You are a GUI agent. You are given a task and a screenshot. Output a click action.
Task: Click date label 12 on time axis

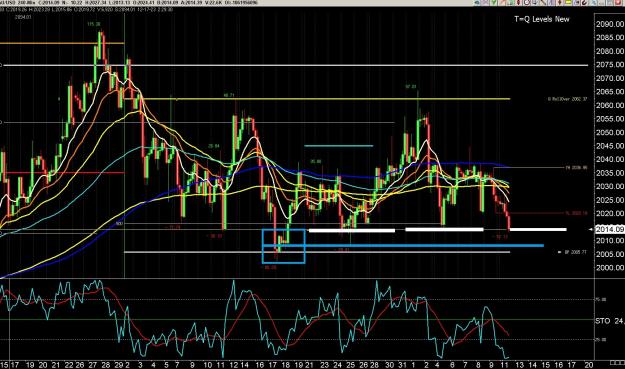tap(233, 365)
